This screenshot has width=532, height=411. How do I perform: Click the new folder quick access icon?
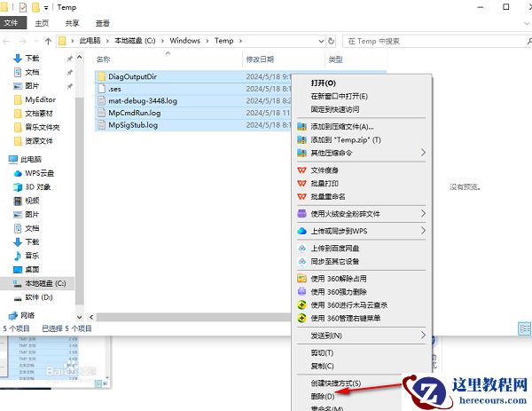35,7
